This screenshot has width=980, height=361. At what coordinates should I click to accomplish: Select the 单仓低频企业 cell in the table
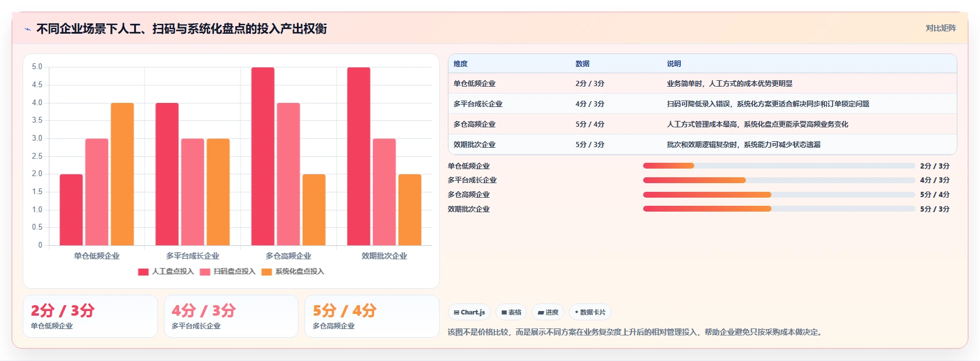[x=475, y=84]
